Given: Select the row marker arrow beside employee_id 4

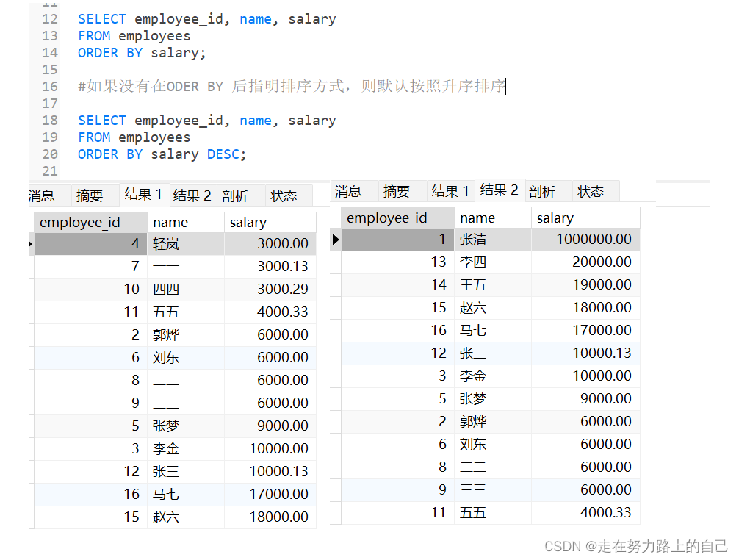Looking at the screenshot, I should pyautogui.click(x=29, y=243).
